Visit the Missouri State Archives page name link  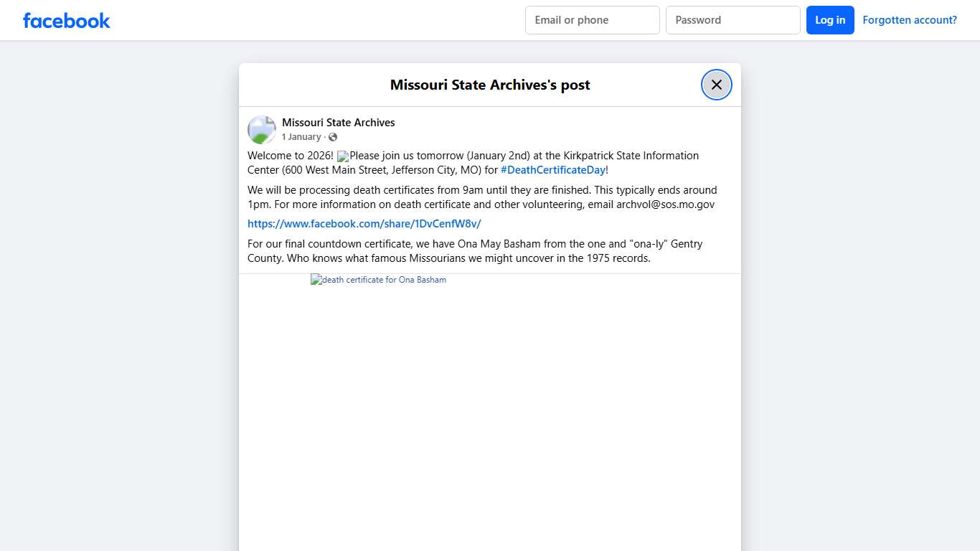[x=338, y=123]
